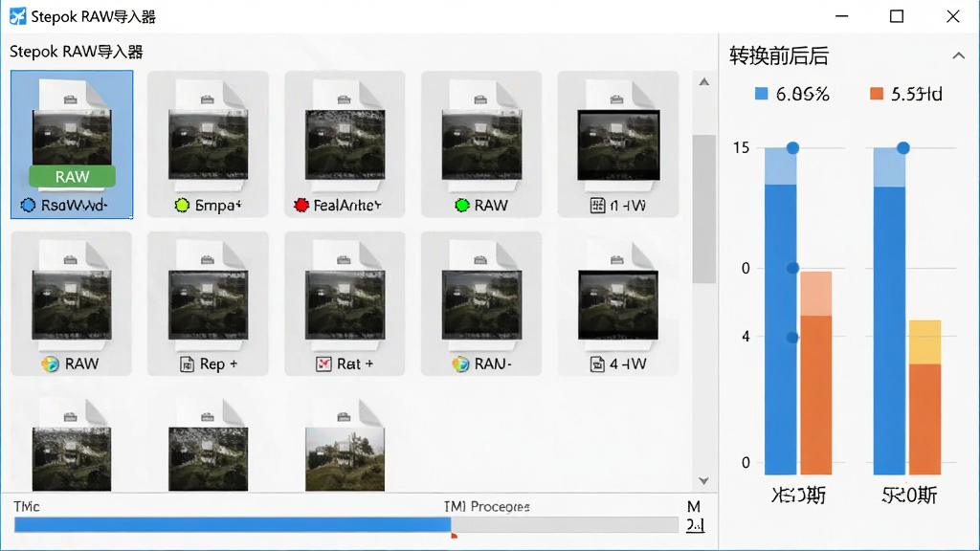The height and width of the screenshot is (551, 980).
Task: Choose the Rat + preview image
Action: [x=345, y=305]
